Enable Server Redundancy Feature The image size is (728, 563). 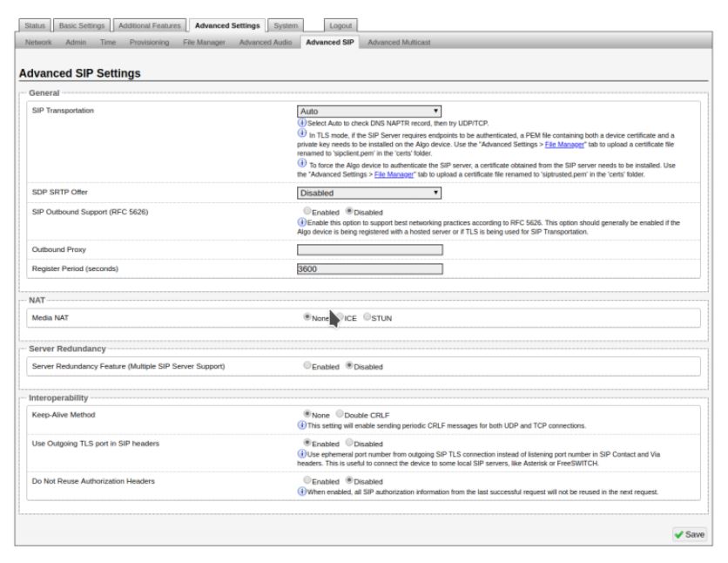point(307,366)
